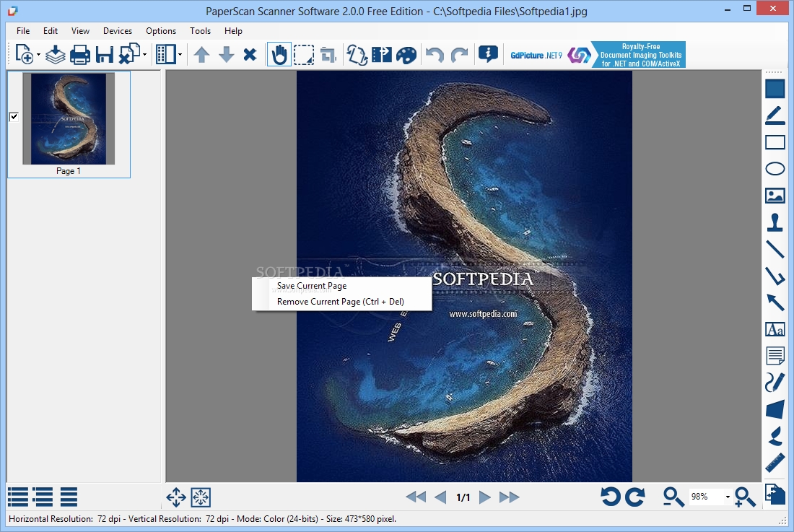This screenshot has height=532, width=794.
Task: Select the highlighter annotation tool
Action: pos(775,115)
